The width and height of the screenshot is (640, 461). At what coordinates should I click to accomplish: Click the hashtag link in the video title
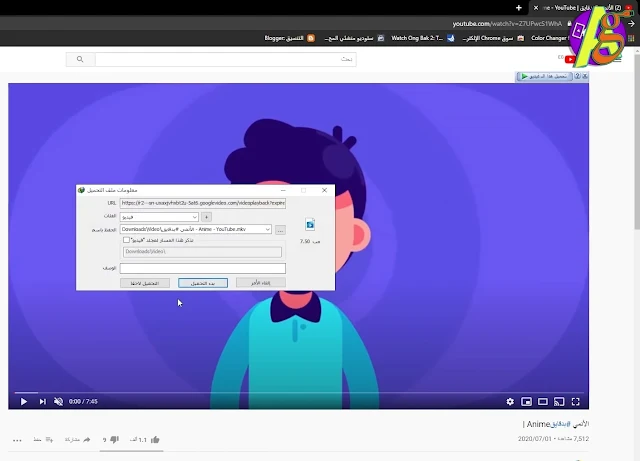click(560, 424)
